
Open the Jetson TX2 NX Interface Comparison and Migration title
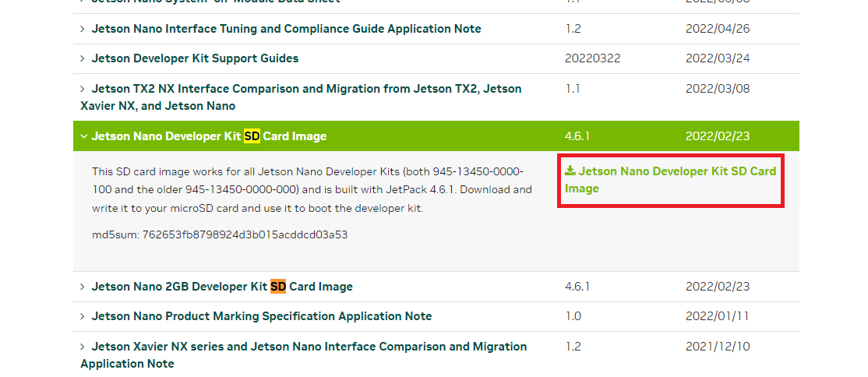pos(301,97)
